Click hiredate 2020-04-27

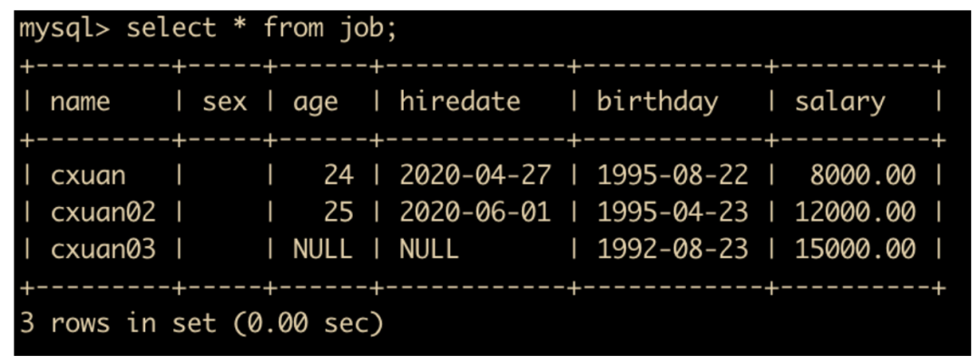(475, 175)
